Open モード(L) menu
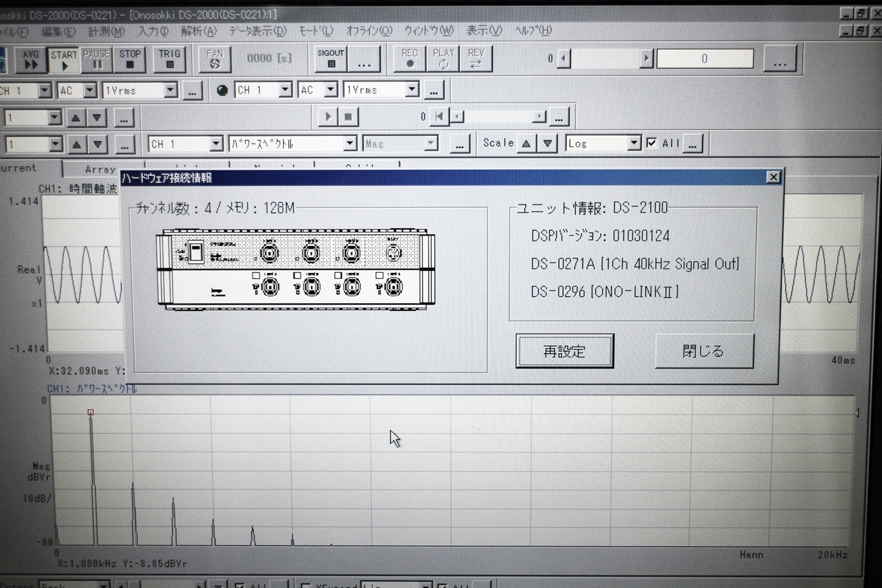Viewport: 882px width, 588px height. coord(316,31)
